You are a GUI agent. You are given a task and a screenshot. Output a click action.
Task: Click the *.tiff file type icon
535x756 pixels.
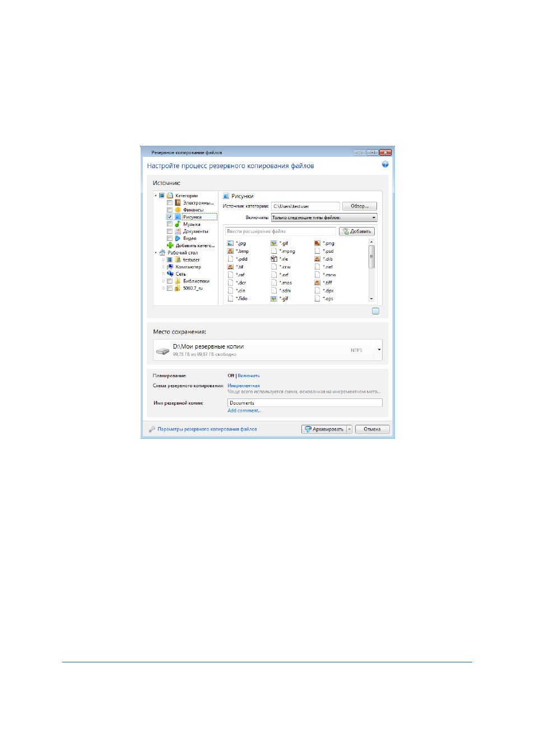[317, 282]
